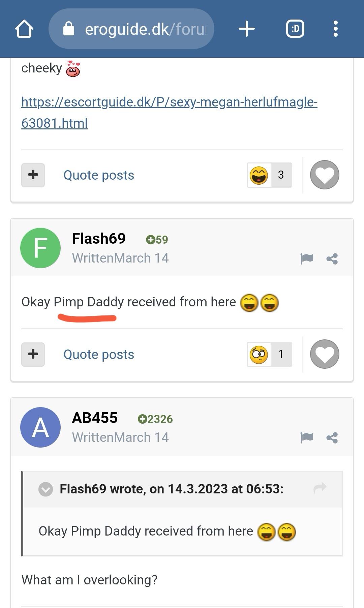Like the first post with heart
The height and width of the screenshot is (608, 364).
coord(325,175)
